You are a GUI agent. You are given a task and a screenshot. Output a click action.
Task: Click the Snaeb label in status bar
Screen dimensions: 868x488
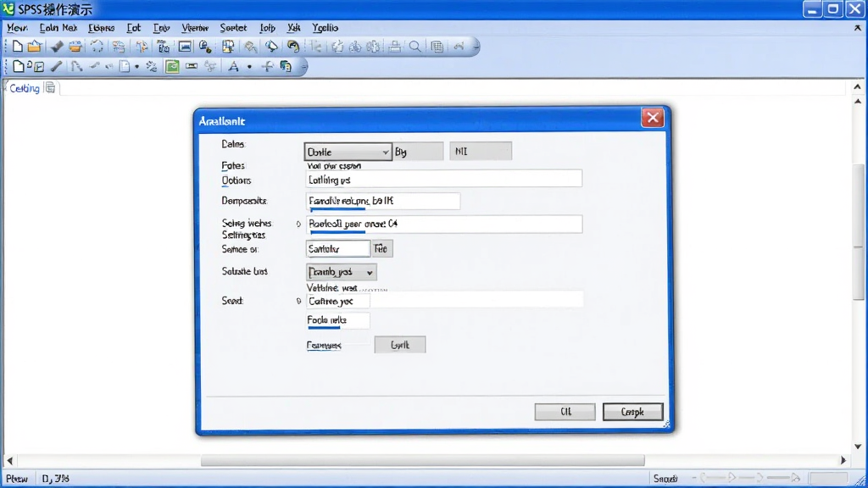click(x=665, y=479)
